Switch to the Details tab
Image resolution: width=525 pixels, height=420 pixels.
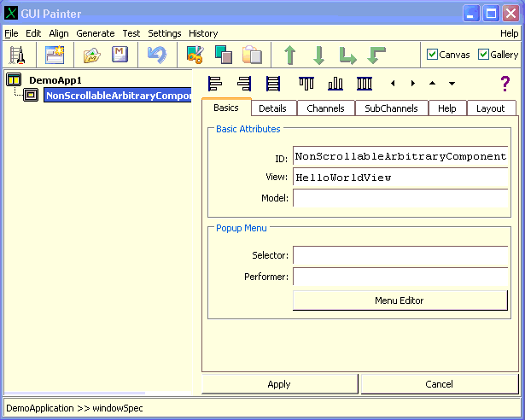pyautogui.click(x=273, y=108)
